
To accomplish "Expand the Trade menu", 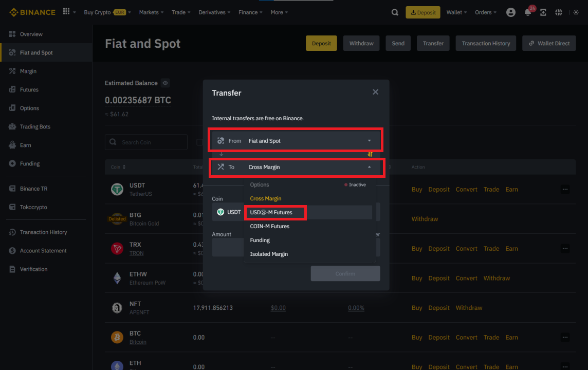I will (x=181, y=12).
